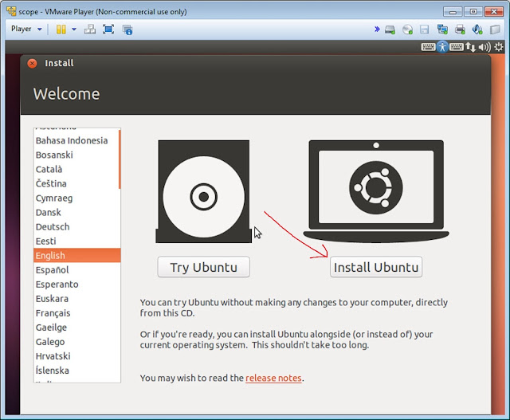Screen dimensions: 510x420
Task: Choose Esperanto from the list
Action: 76,284
